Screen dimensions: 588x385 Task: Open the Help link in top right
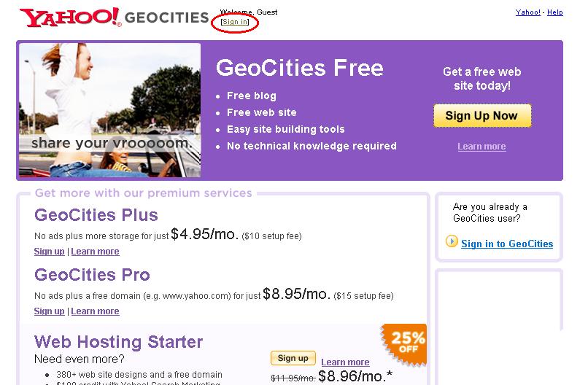(x=555, y=12)
